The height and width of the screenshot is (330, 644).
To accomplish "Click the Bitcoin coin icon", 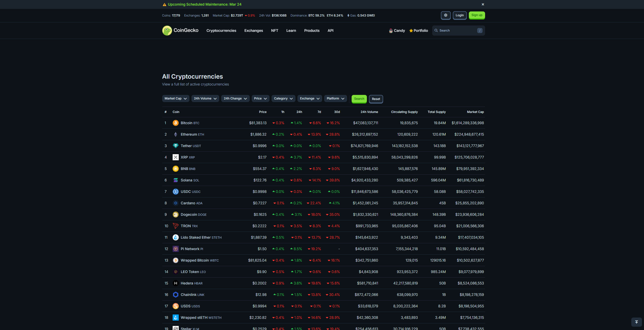I will (176, 123).
